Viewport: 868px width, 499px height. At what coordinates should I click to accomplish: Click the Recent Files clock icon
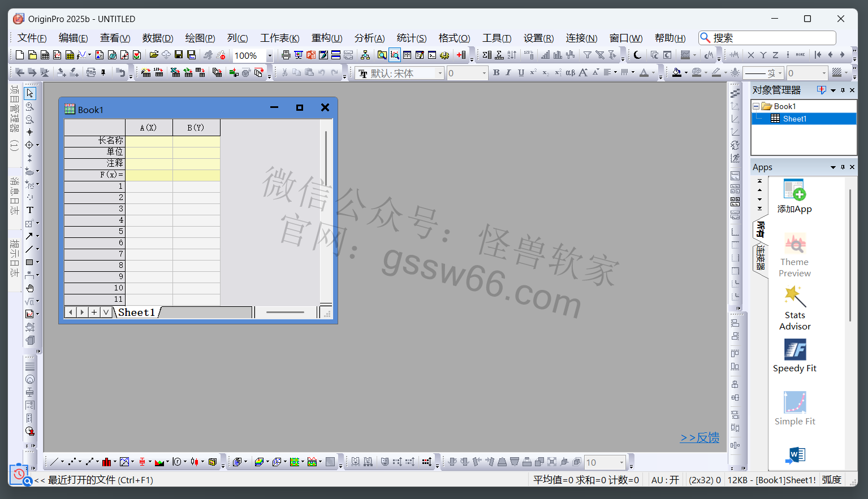[x=19, y=474]
